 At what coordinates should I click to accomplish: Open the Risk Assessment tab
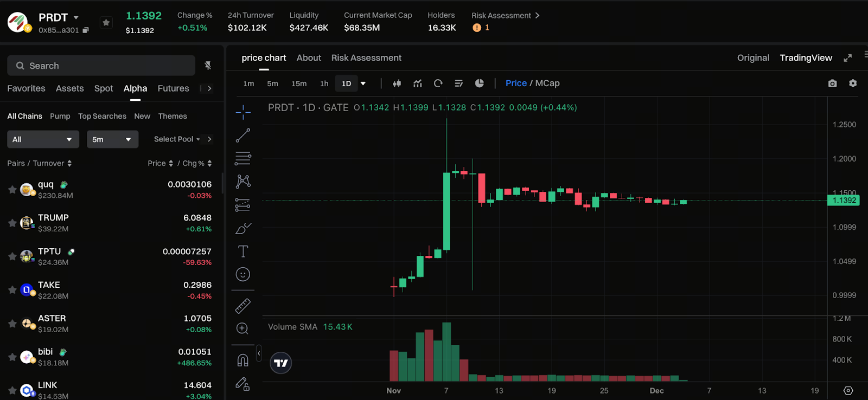[367, 58]
